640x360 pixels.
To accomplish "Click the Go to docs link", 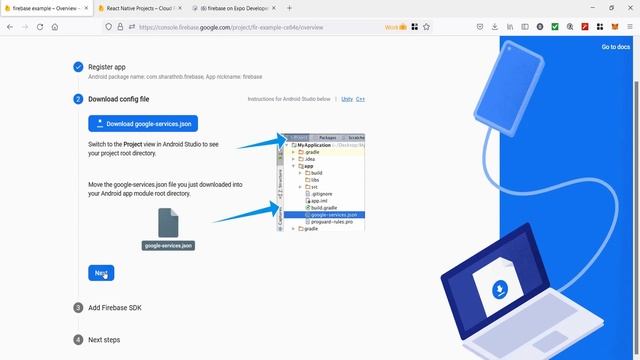I will pos(616,47).
